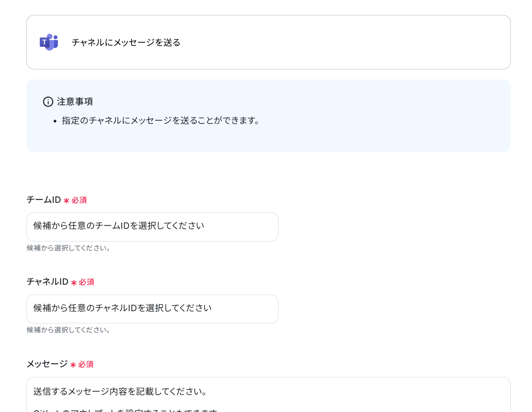Click the bullet text about sending channel messages
532x412 pixels.
coord(160,121)
